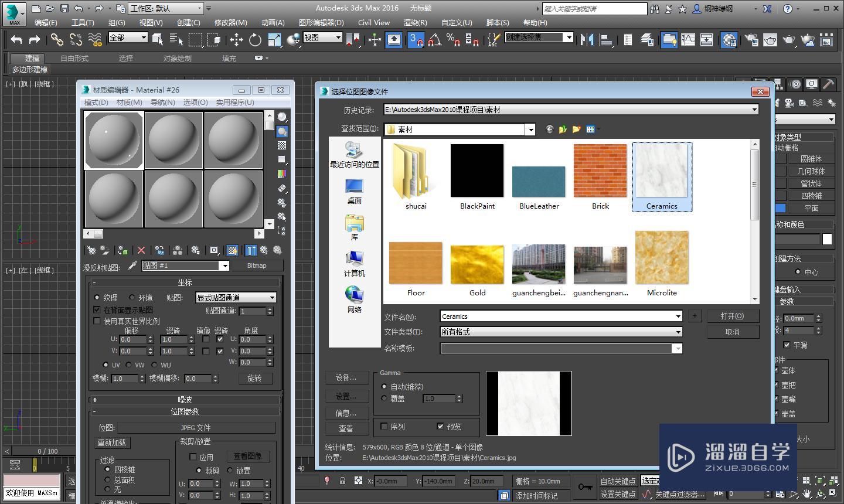Image resolution: width=844 pixels, height=504 pixels.
Task: Open the Desktop (桌面) location shortcut
Action: click(x=354, y=191)
